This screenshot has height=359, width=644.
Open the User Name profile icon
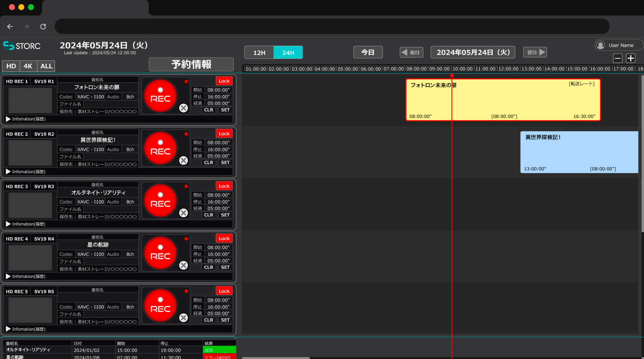(x=601, y=45)
